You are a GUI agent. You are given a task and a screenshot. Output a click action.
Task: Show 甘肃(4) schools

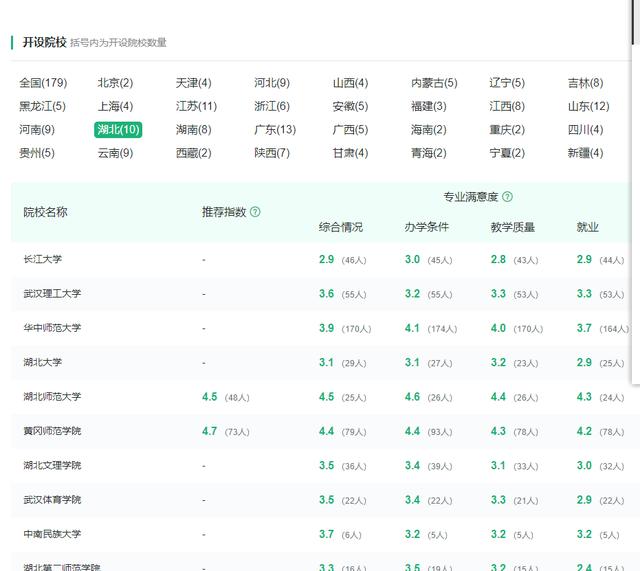pyautogui.click(x=350, y=153)
